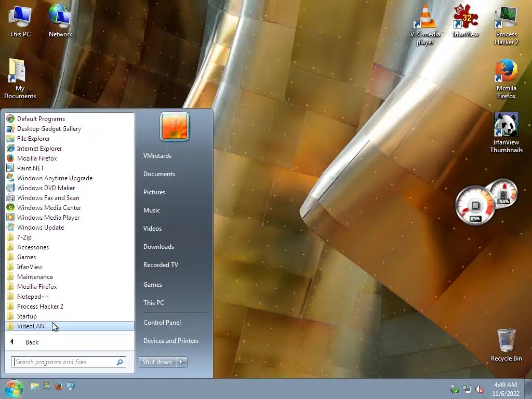Show the clock and date flyout
The height and width of the screenshot is (399, 532).
[506, 389]
